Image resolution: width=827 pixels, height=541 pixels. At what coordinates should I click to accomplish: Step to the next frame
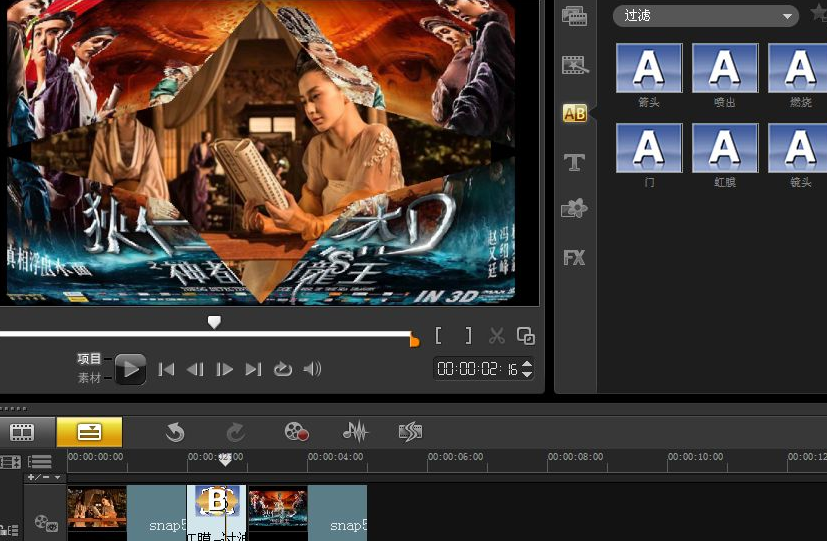[224, 369]
